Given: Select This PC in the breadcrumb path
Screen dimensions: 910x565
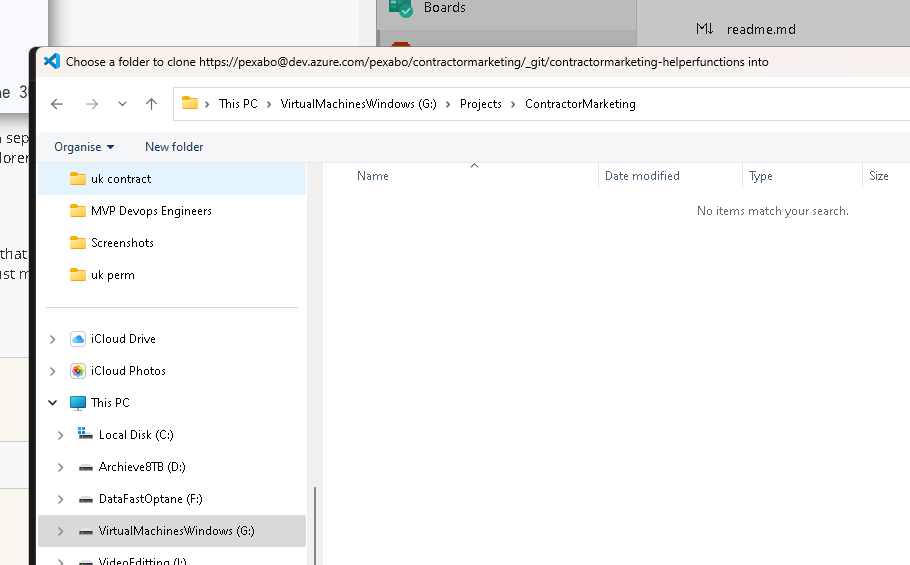Looking at the screenshot, I should (x=238, y=104).
